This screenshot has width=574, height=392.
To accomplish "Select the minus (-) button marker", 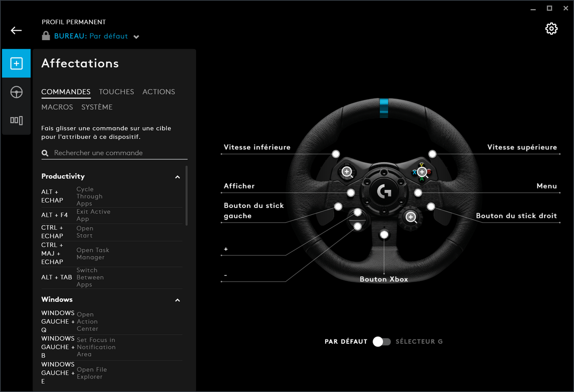I will point(358,226).
